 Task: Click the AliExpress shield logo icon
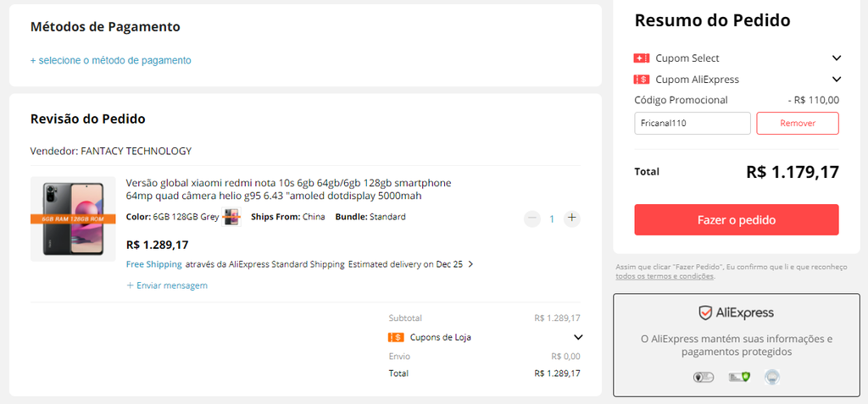click(x=705, y=313)
